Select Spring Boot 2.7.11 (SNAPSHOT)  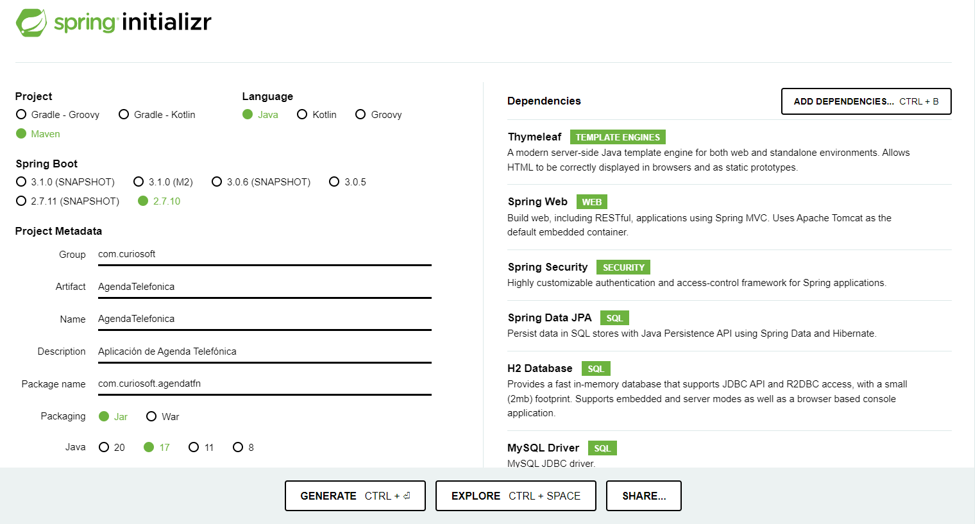pos(22,201)
